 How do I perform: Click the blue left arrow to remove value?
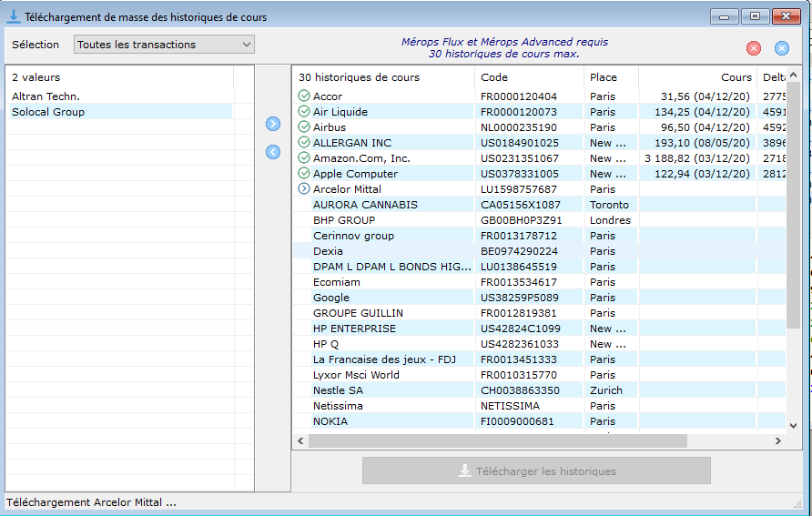pos(273,152)
